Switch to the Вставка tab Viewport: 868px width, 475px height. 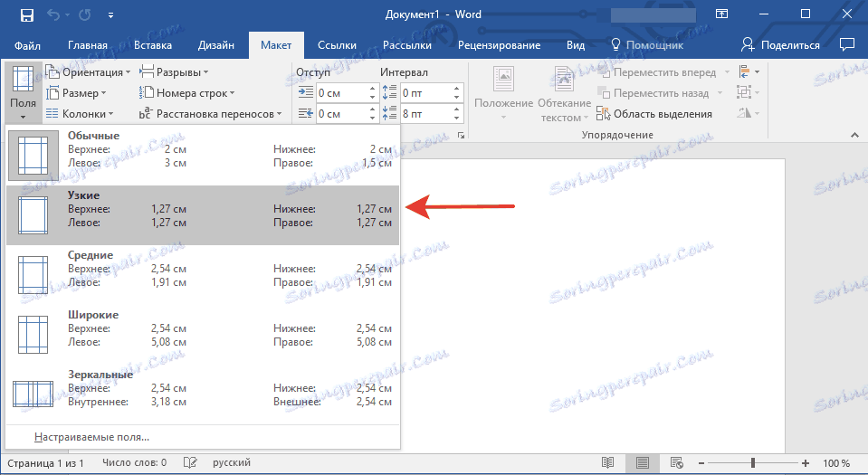(x=153, y=45)
